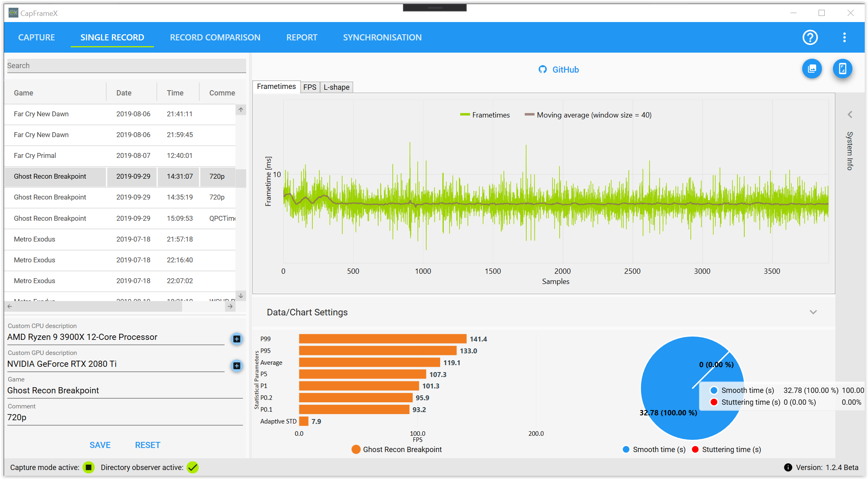The image size is (868, 479).
Task: Toggle the capture mode active indicator
Action: [88, 468]
